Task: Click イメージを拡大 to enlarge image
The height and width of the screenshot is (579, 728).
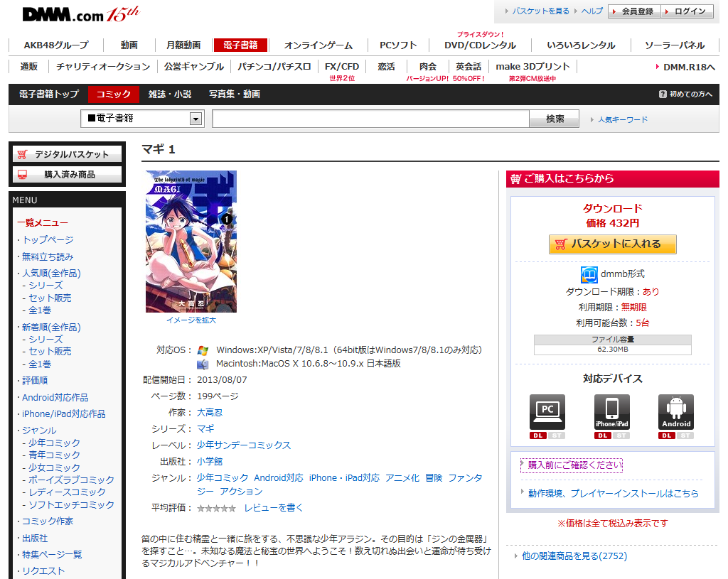Action: pos(191,320)
